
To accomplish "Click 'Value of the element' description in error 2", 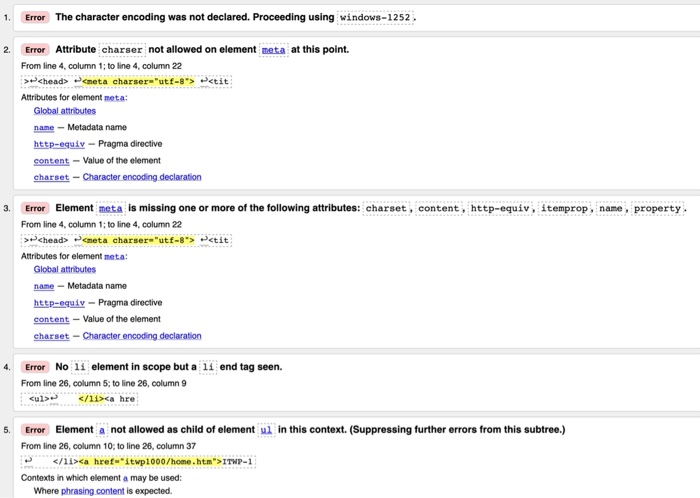I will coord(121,160).
